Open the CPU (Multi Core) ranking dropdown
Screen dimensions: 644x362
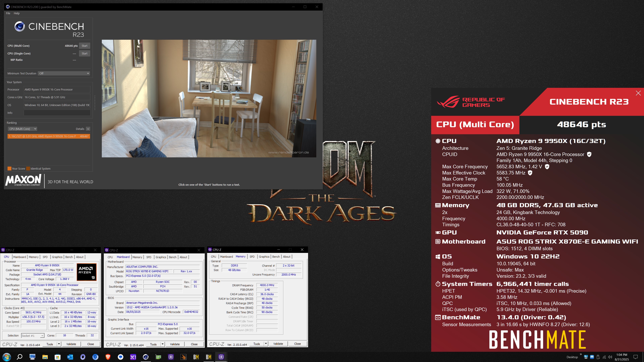22,129
